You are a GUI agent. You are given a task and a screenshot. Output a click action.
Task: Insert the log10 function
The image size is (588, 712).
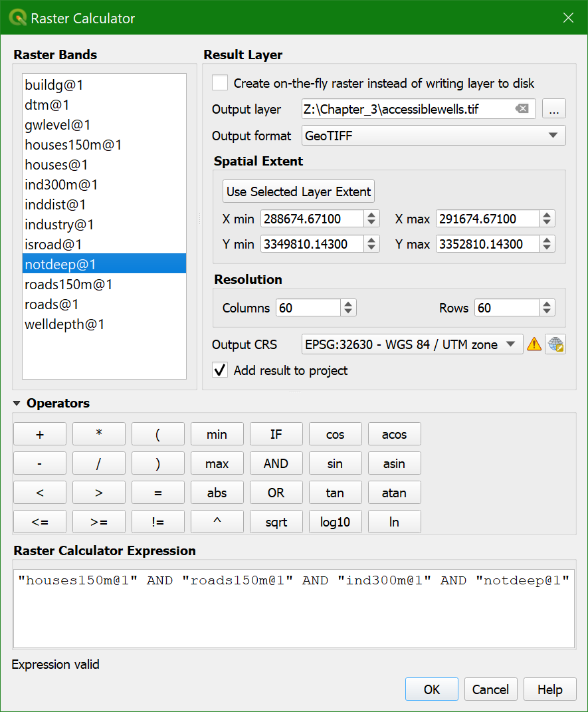click(336, 522)
